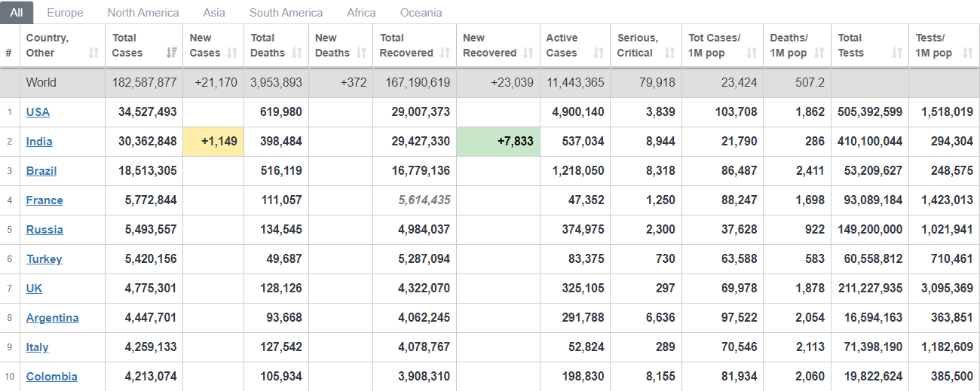980x391 pixels.
Task: Click Brazil cases per million 86,487
Action: [x=739, y=171]
